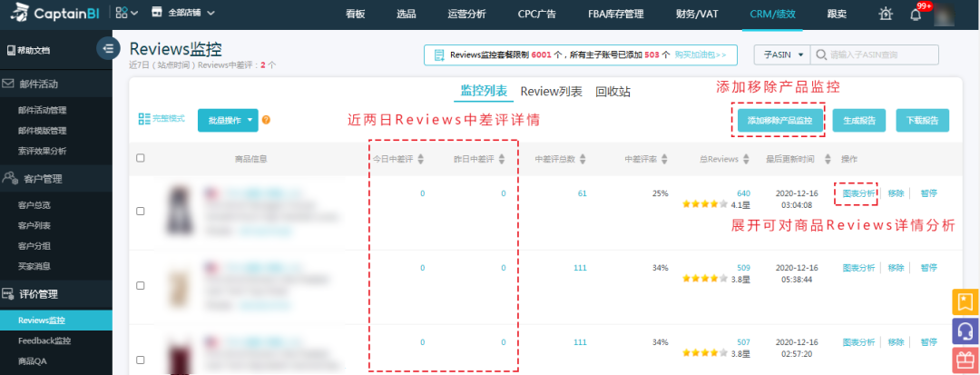Go to 商品QA

(33, 360)
